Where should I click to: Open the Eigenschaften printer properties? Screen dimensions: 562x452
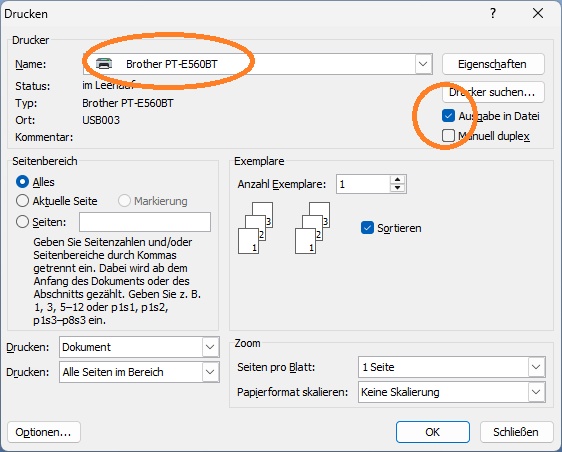493,64
